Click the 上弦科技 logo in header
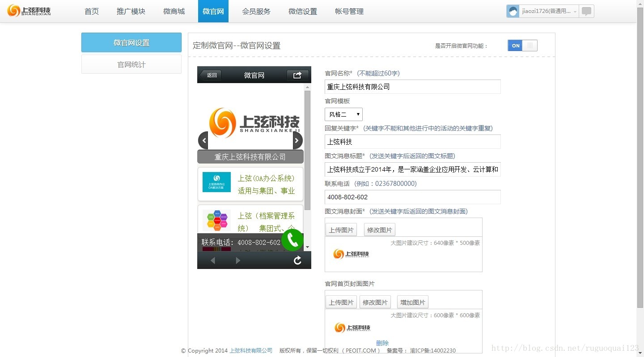This screenshot has height=357, width=644. (29, 11)
